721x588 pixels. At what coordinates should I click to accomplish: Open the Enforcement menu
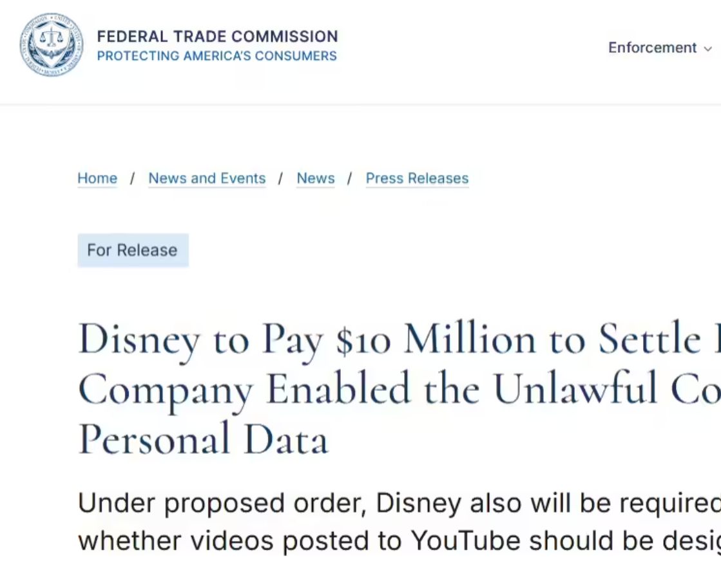652,48
